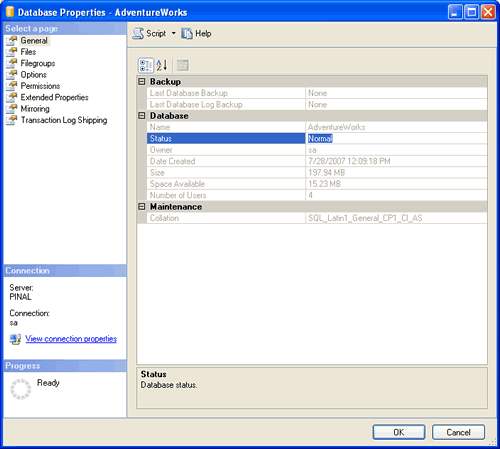This screenshot has height=449, width=500.
Task: Collapse the Backup category
Action: tap(142, 82)
